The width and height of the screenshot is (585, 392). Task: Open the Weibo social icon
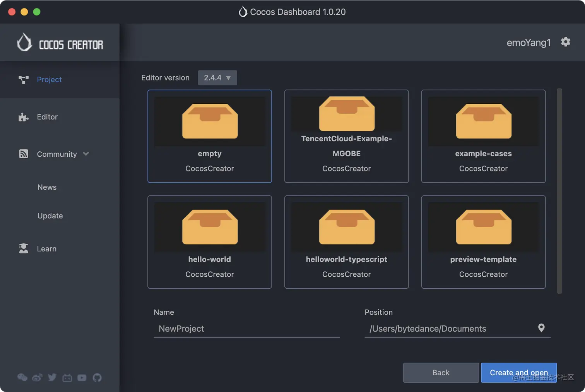37,377
